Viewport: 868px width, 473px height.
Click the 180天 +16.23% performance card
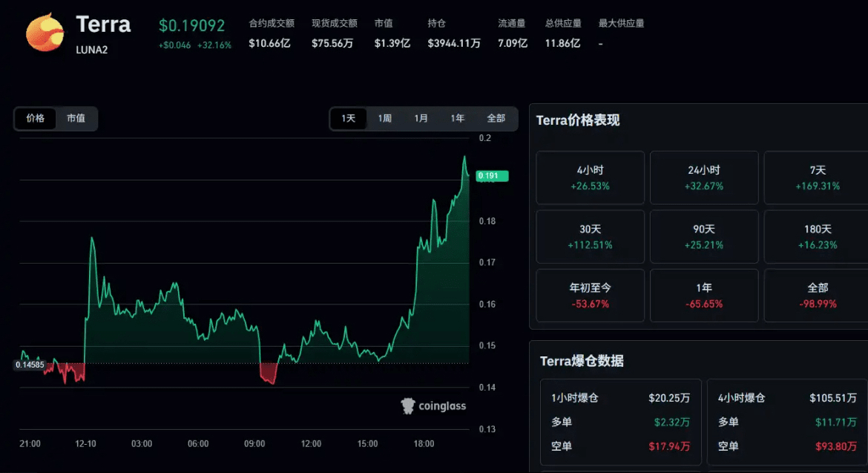[817, 236]
